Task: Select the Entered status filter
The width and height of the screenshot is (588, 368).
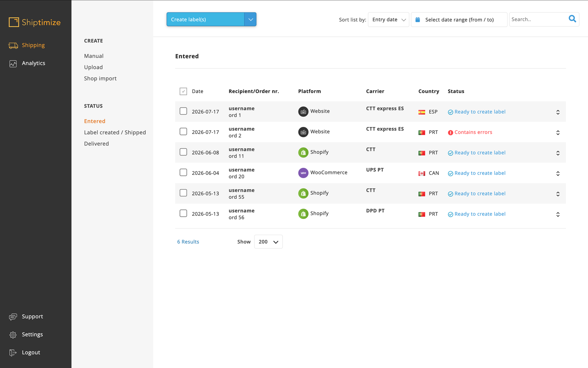Action: click(x=94, y=121)
